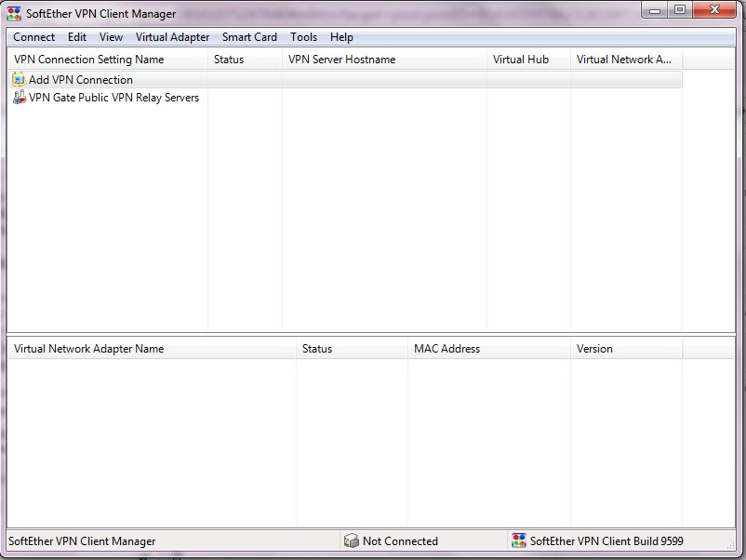The image size is (746, 560).
Task: Sort by VPN Server Hostname column
Action: (x=384, y=60)
